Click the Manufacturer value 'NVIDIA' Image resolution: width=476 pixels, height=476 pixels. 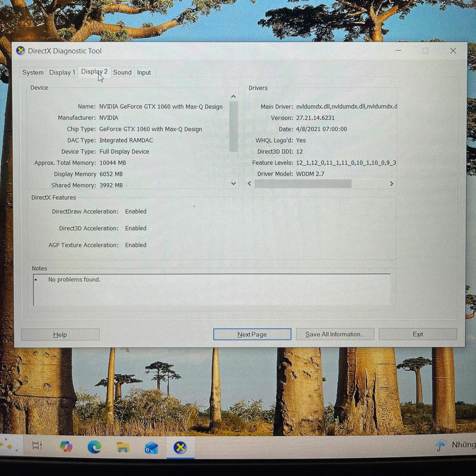click(x=109, y=118)
